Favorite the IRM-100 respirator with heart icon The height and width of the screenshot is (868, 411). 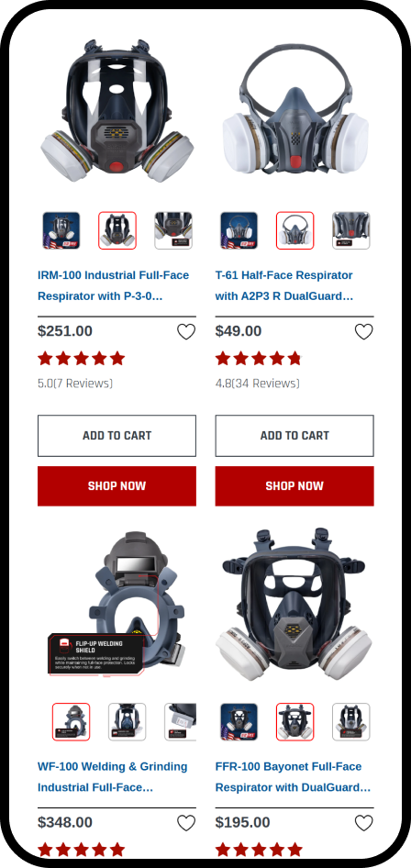pos(186,331)
